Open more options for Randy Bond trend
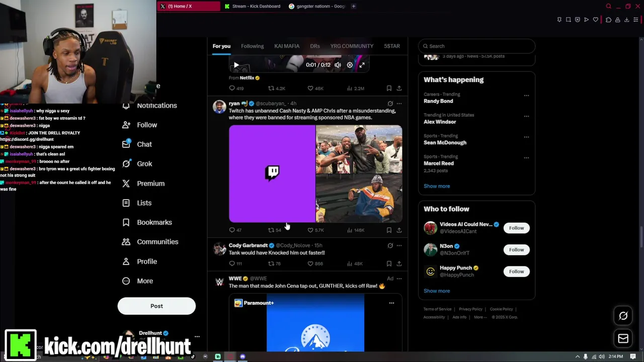 tap(526, 96)
